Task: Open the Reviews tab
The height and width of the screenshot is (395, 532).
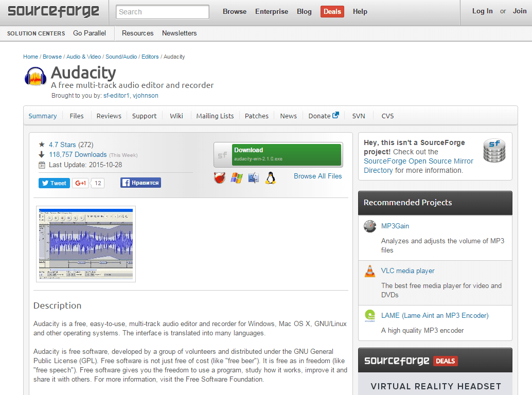Action: (109, 116)
